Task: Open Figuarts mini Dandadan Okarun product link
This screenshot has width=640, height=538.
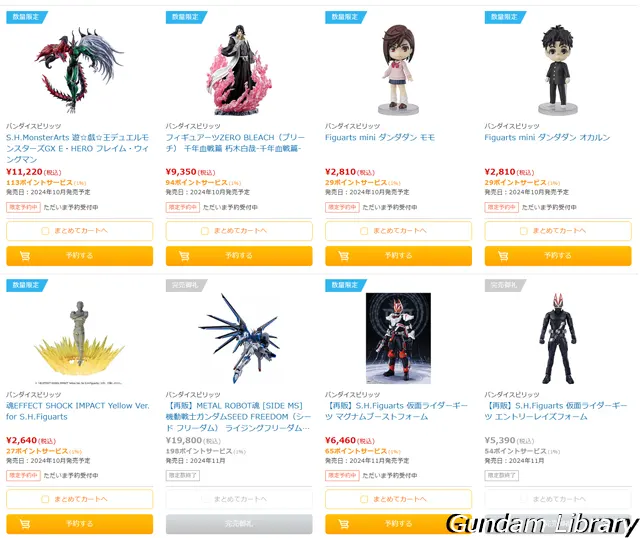Action: point(547,138)
